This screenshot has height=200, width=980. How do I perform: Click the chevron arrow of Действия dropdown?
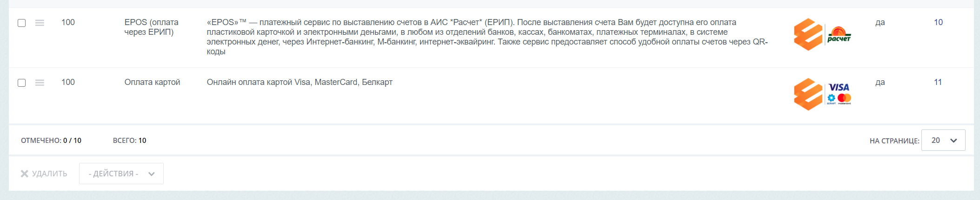(151, 174)
